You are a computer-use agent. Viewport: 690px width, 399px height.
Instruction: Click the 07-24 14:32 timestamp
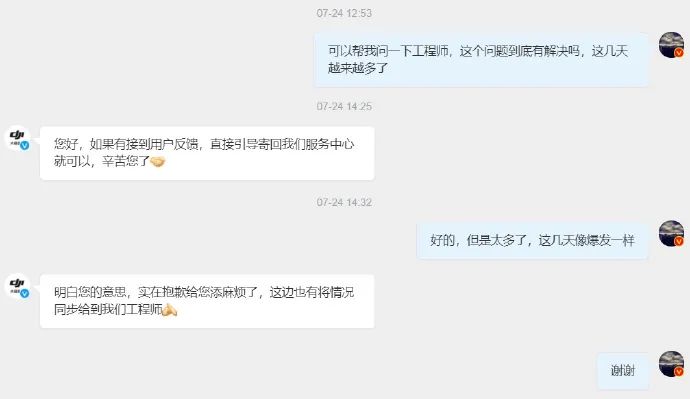point(344,202)
